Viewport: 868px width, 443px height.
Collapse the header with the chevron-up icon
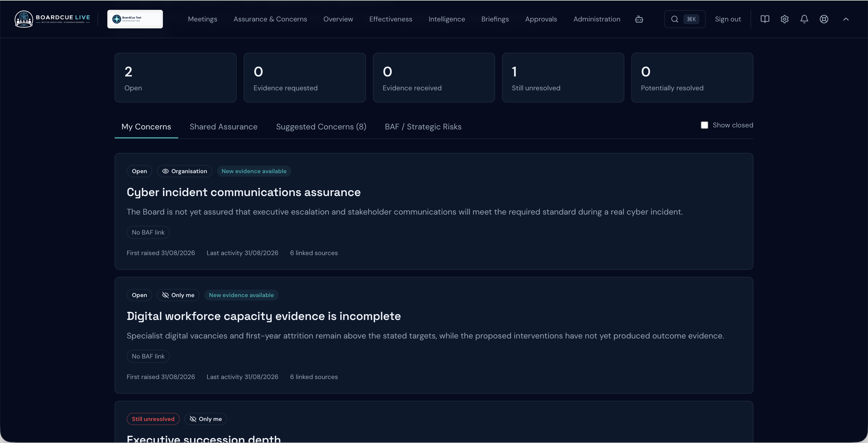[x=846, y=19]
